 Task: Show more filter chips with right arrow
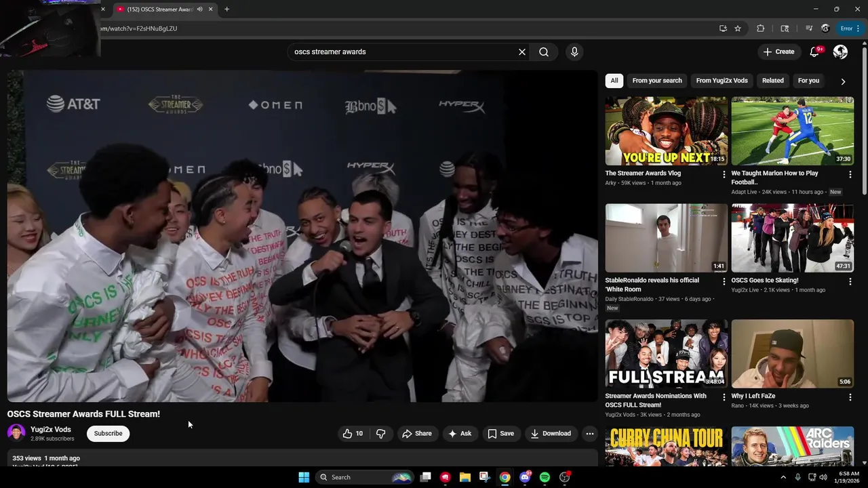(843, 81)
